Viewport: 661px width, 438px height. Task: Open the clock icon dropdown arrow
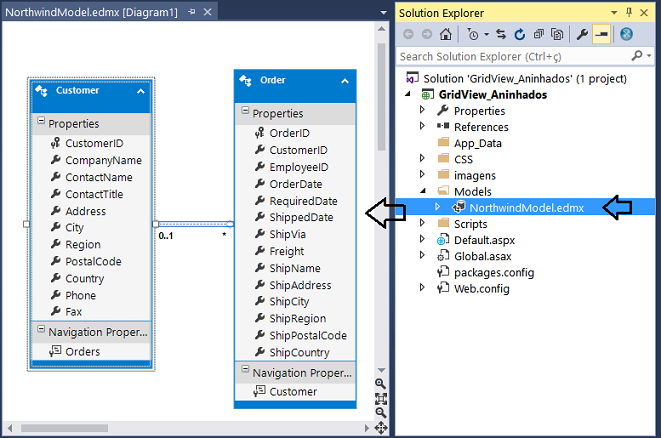tap(486, 35)
